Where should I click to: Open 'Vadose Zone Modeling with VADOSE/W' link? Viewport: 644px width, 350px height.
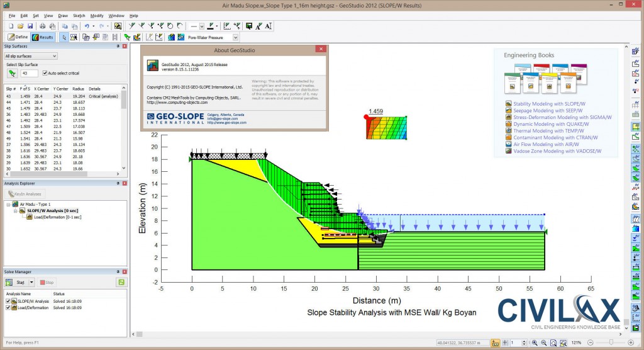click(x=557, y=151)
